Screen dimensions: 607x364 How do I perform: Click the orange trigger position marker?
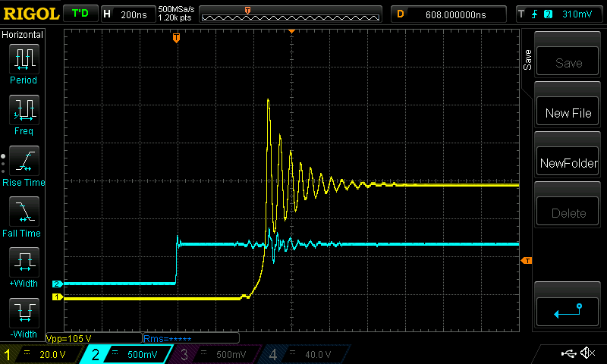coord(176,37)
